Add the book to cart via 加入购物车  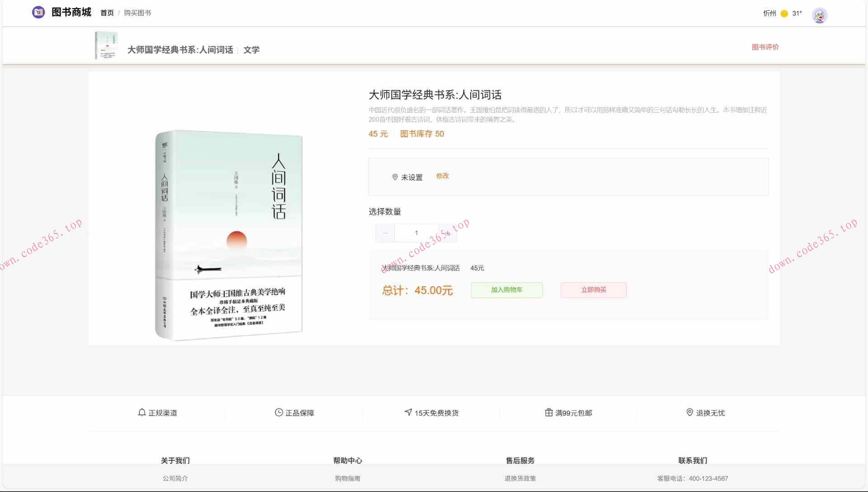(506, 290)
